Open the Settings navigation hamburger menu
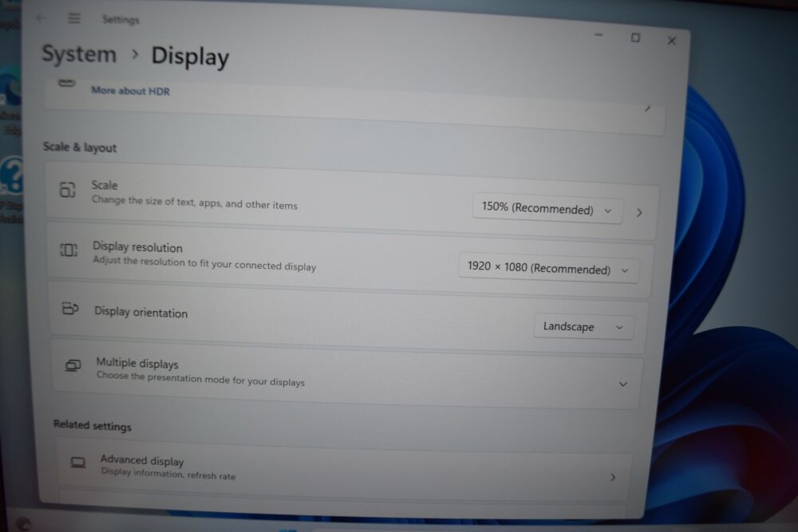The height and width of the screenshot is (532, 798). [74, 18]
